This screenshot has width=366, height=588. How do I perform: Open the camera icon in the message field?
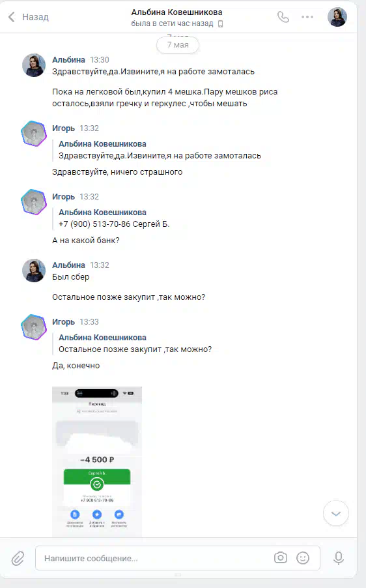pyautogui.click(x=281, y=557)
